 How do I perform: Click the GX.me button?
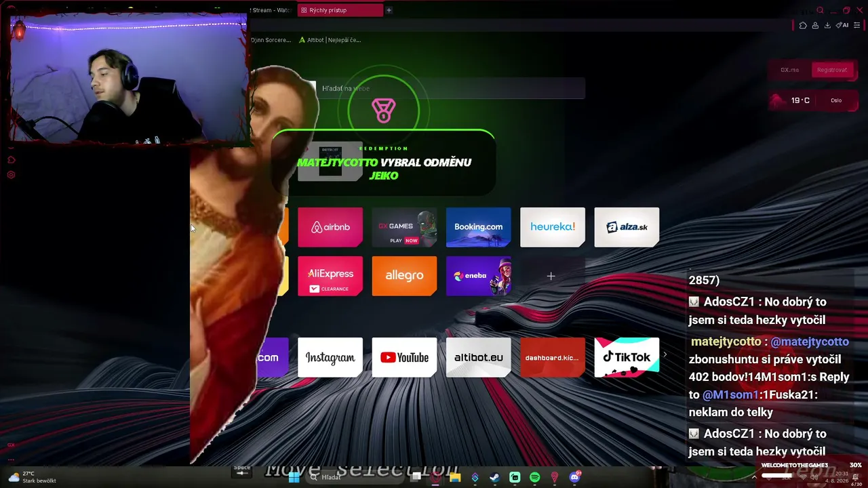(789, 70)
